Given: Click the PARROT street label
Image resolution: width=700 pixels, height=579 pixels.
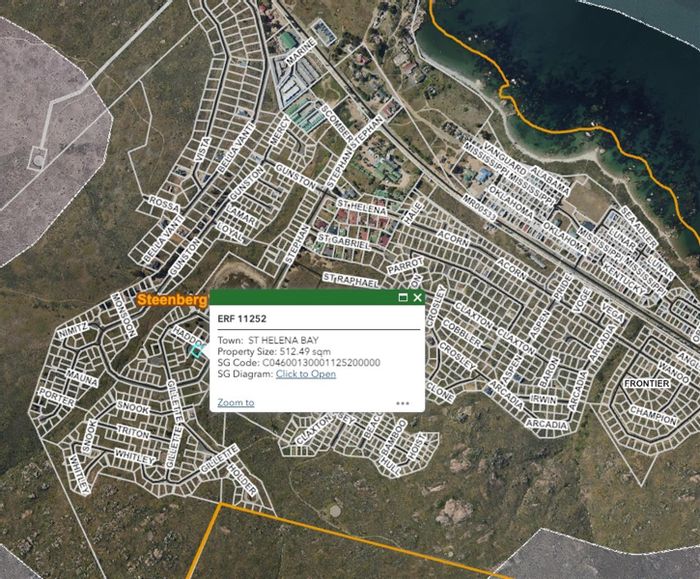Looking at the screenshot, I should (405, 266).
